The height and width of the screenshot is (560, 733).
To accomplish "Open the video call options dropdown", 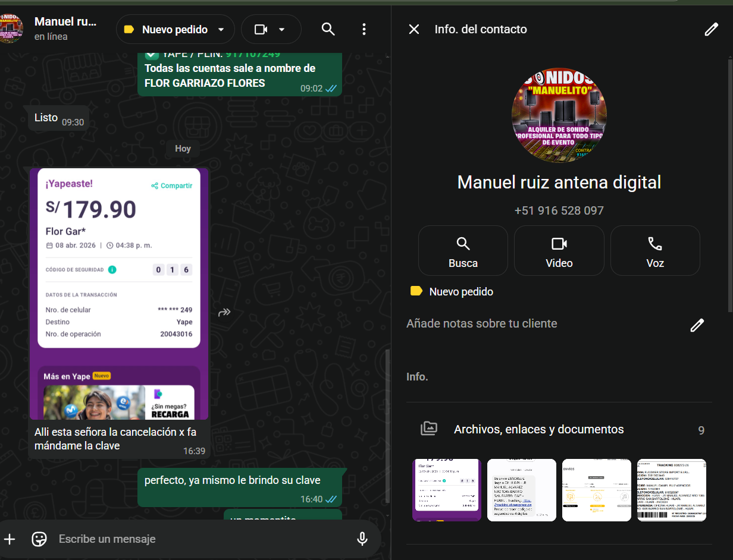I will pos(282,30).
